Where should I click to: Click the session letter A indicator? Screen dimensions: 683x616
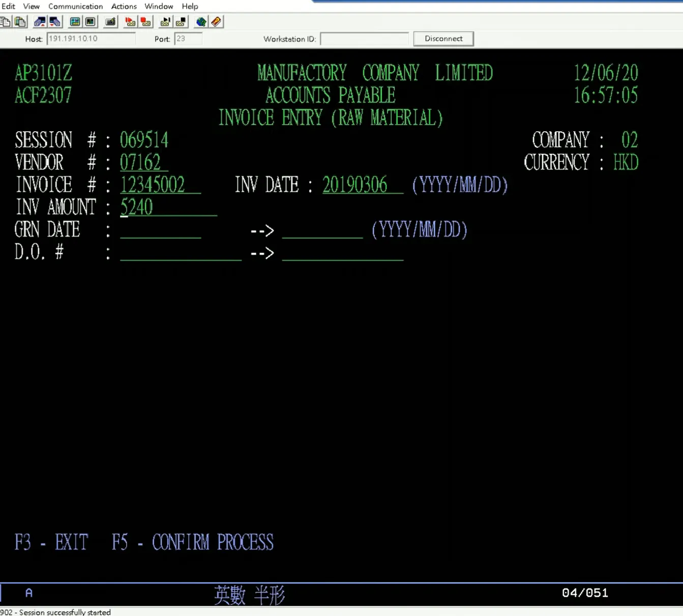(x=29, y=593)
